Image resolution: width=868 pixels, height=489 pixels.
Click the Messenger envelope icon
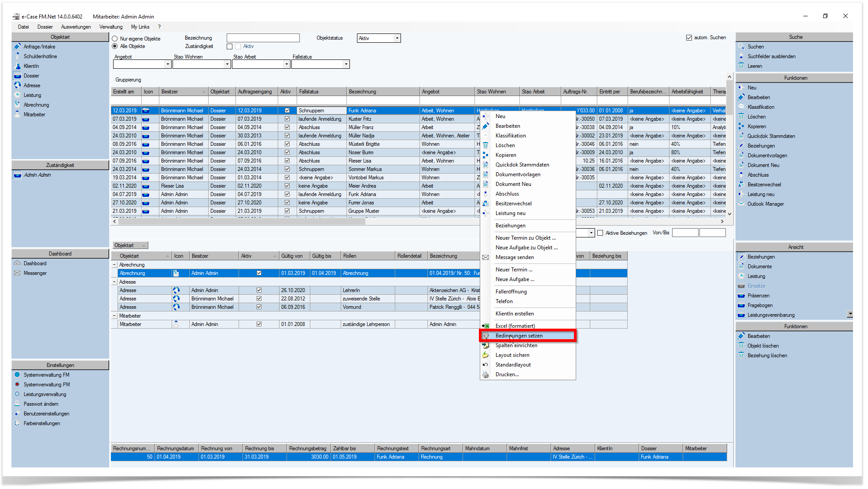[17, 273]
